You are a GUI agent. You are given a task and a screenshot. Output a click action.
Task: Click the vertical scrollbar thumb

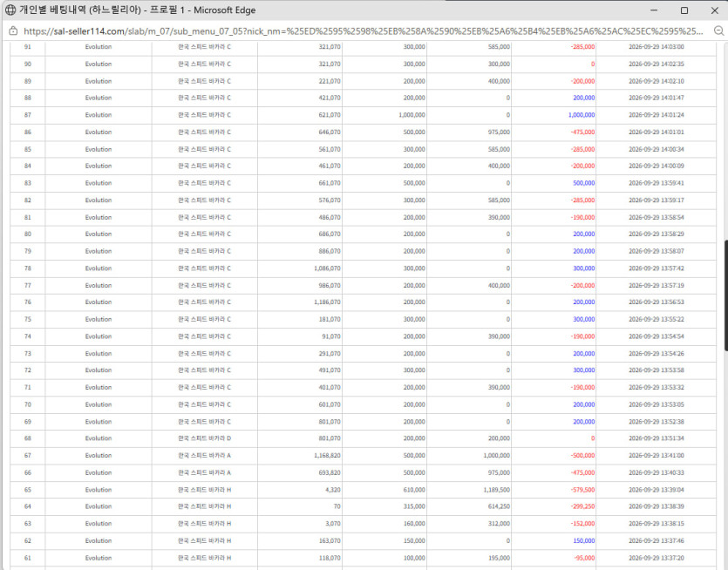click(x=725, y=295)
